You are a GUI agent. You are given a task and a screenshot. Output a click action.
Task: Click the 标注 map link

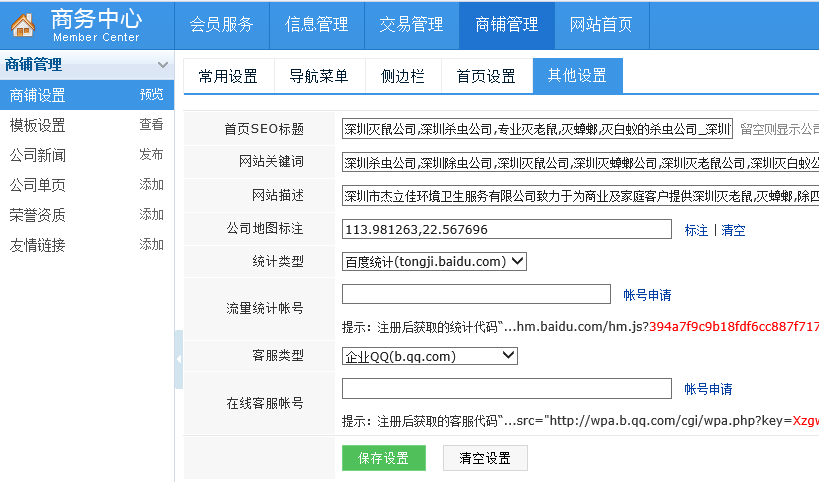[696, 230]
